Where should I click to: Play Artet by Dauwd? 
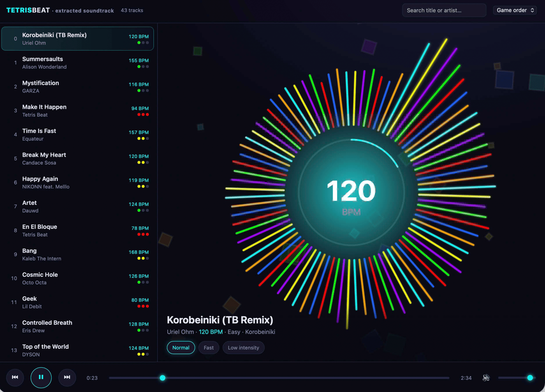coord(78,207)
